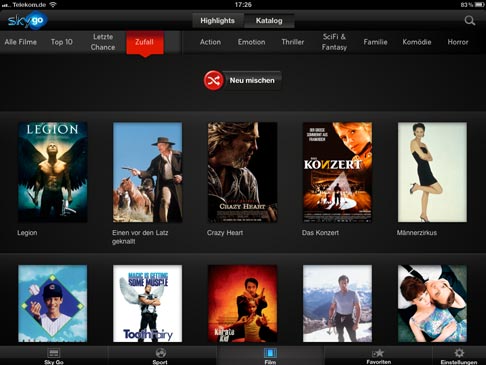Click the Neu mischen button
The height and width of the screenshot is (365, 486).
[x=252, y=80]
